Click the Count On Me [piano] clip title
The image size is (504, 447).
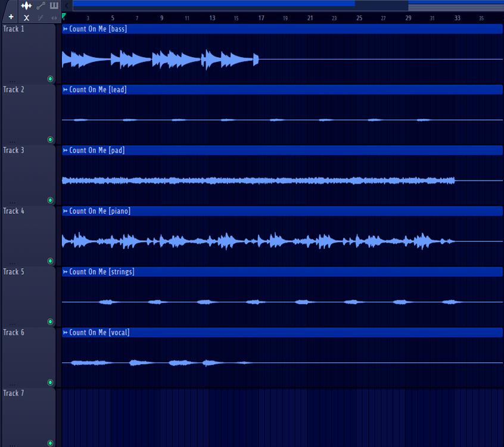coord(99,211)
